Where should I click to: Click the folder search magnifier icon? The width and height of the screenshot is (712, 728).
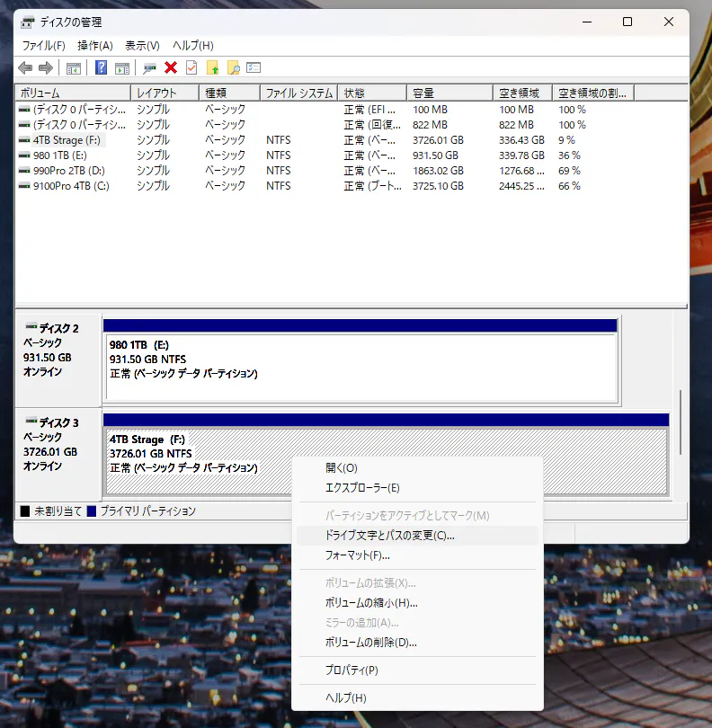(x=233, y=67)
